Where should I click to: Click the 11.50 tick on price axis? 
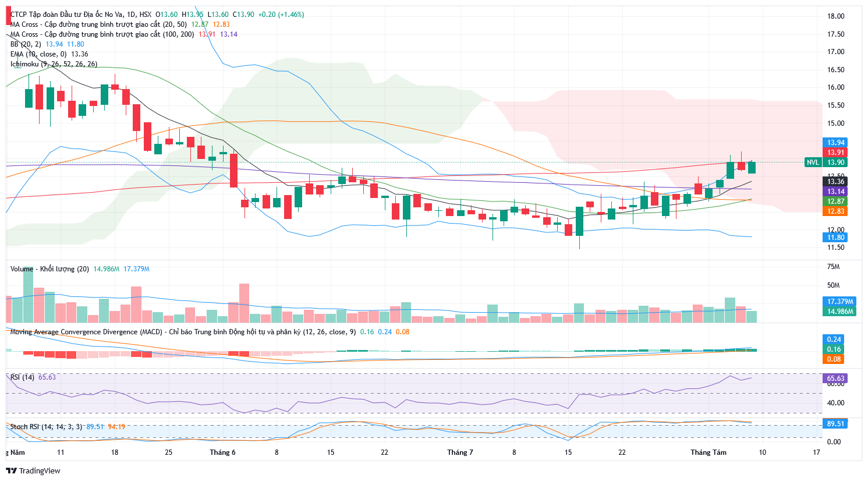pos(836,247)
